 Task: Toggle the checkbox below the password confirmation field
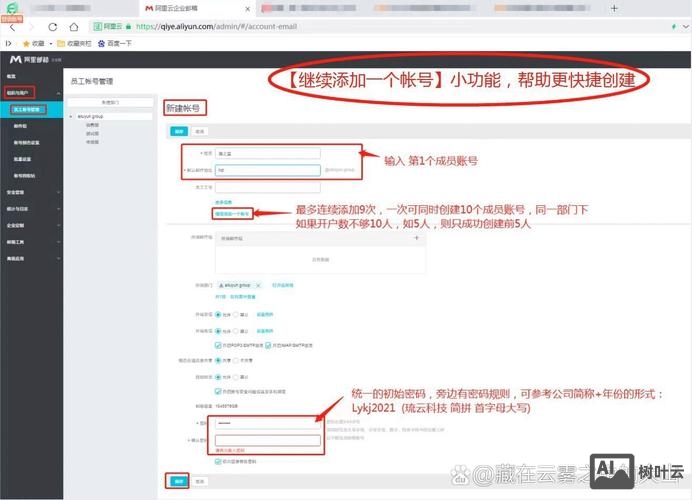(x=218, y=462)
